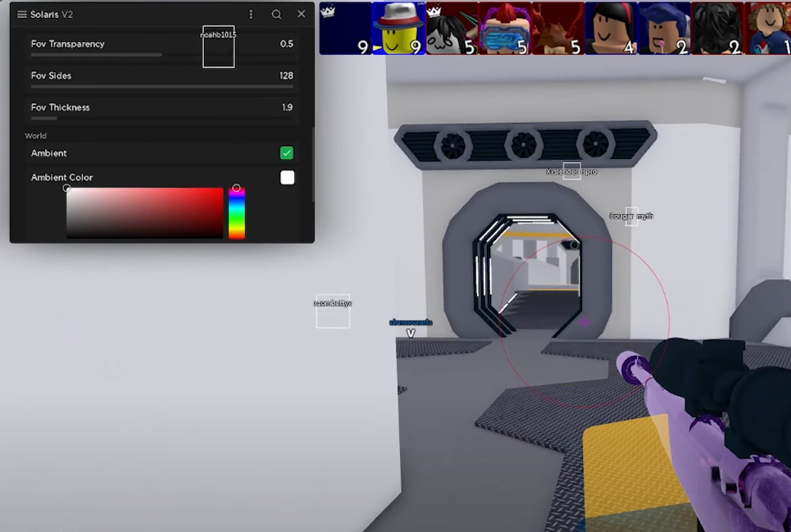Click the Solaris V2 title text
The image size is (791, 532).
click(x=52, y=15)
